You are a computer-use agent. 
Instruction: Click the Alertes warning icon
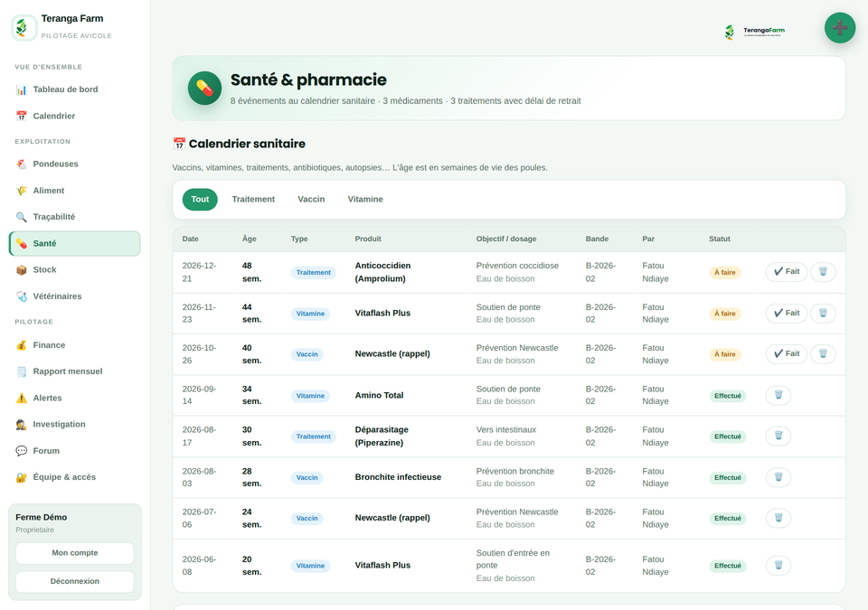point(21,398)
